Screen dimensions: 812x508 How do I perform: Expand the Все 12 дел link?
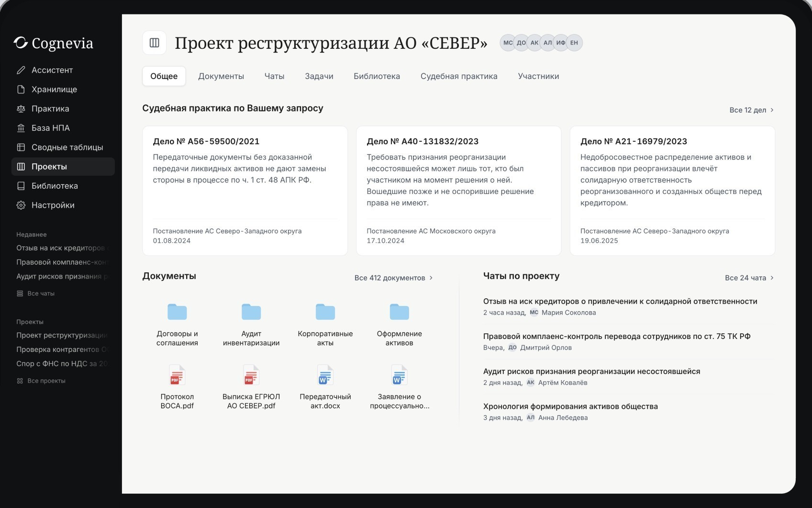click(x=751, y=110)
